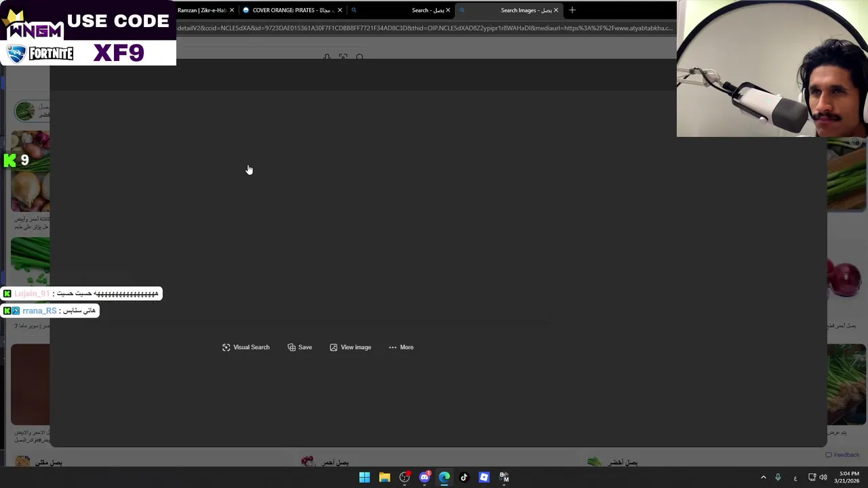
Task: Open File Explorer from taskbar
Action: click(384, 477)
